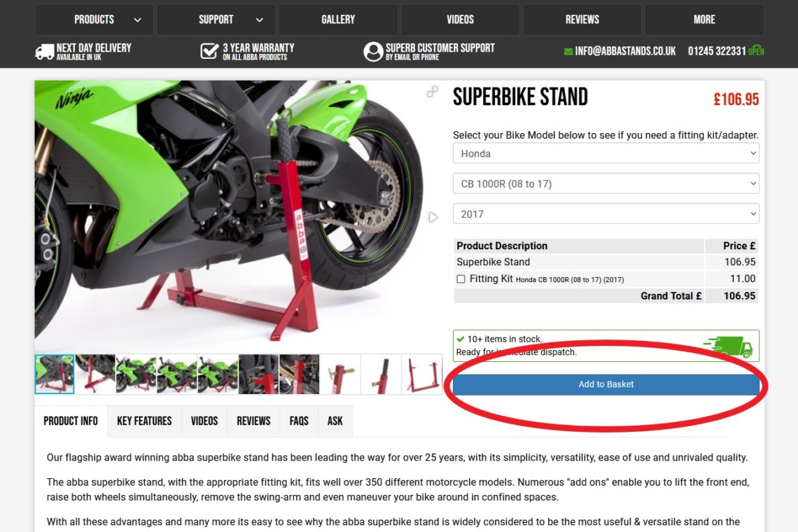The height and width of the screenshot is (532, 798).
Task: Tick the Fitting Kit checkbox
Action: pos(461,279)
